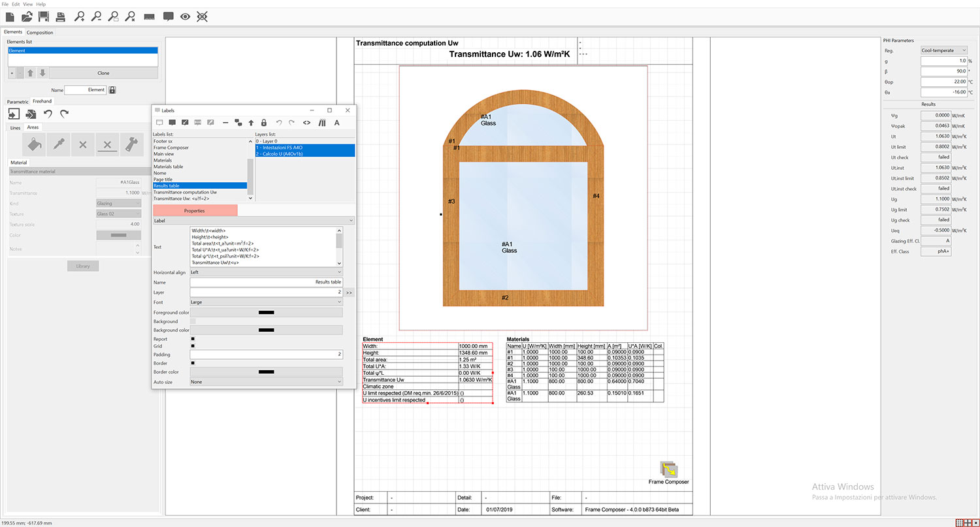Screen dimensions: 980x527
Task: Click the zoom-to-window magnifier icon
Action: (114, 16)
